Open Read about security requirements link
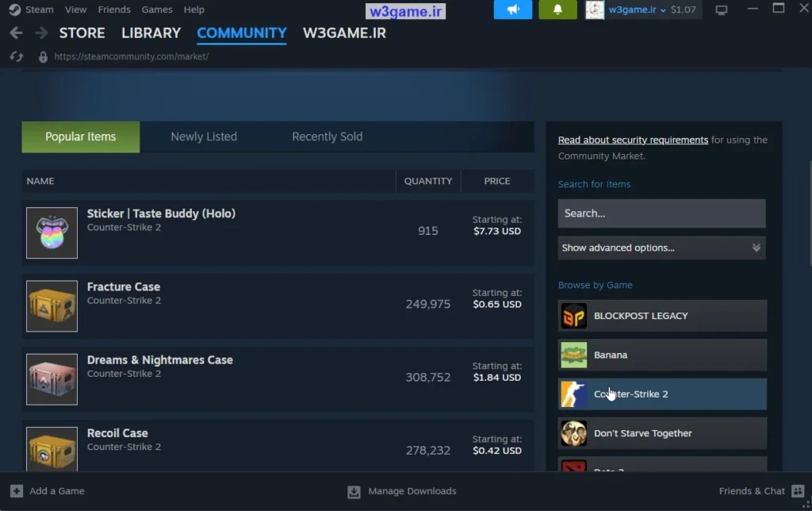The height and width of the screenshot is (511, 812). 633,140
